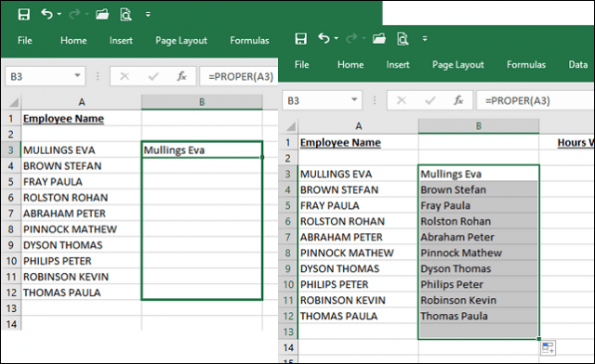Click Enter checkmark in left formula bar
The image size is (595, 364).
pos(153,76)
